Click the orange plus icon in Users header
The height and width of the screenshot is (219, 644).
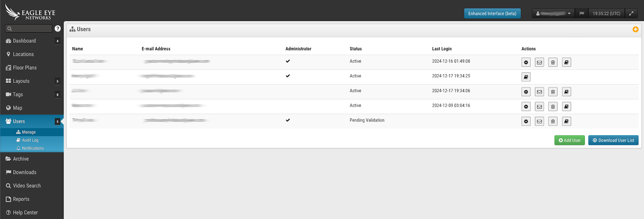click(x=635, y=29)
